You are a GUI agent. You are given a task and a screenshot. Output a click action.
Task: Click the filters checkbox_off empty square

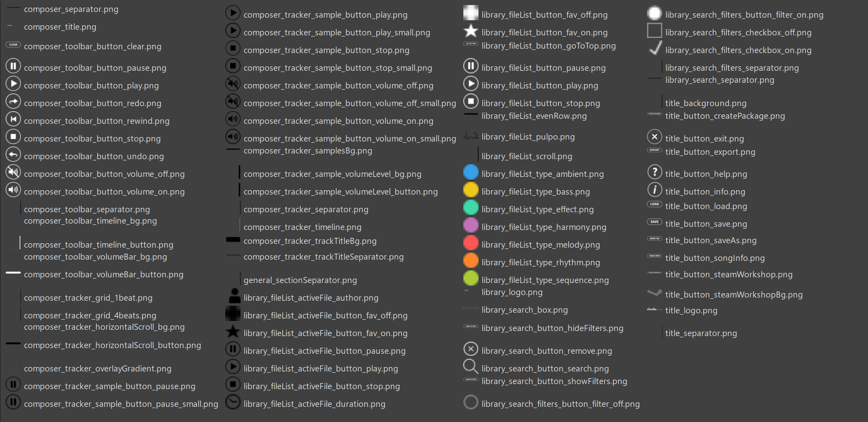tap(654, 31)
